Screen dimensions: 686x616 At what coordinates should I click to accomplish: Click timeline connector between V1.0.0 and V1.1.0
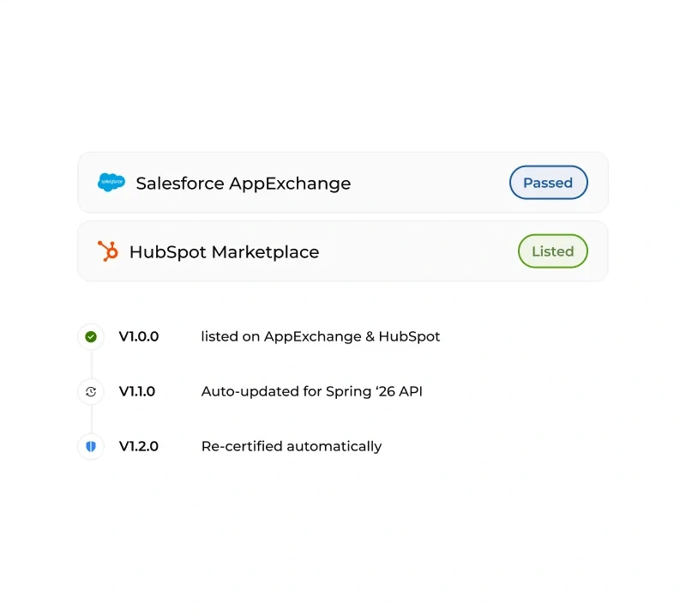click(x=91, y=365)
